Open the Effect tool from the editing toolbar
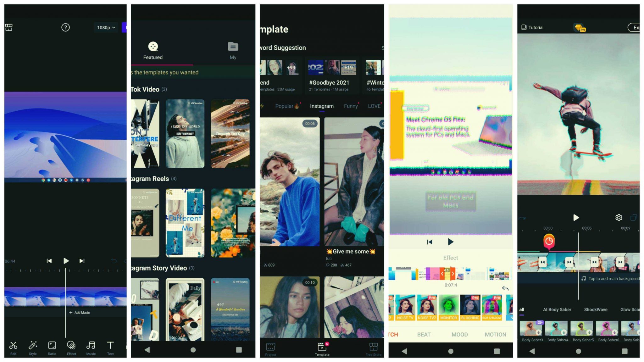 tap(71, 348)
